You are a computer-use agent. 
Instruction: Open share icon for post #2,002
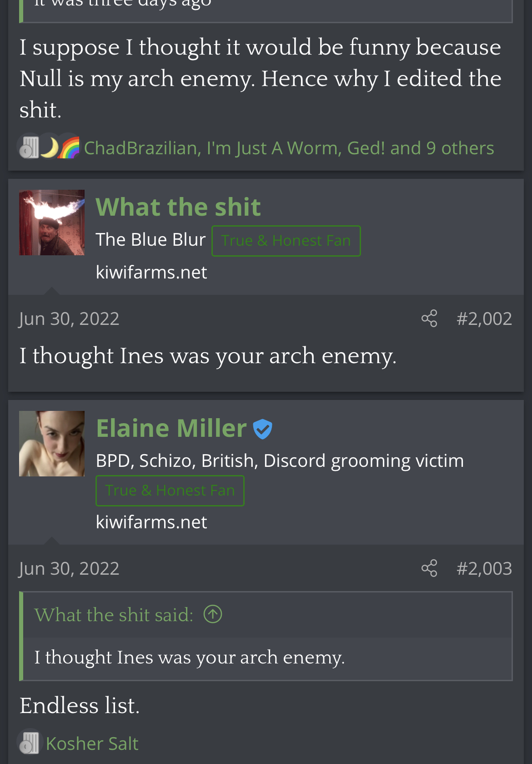point(429,318)
